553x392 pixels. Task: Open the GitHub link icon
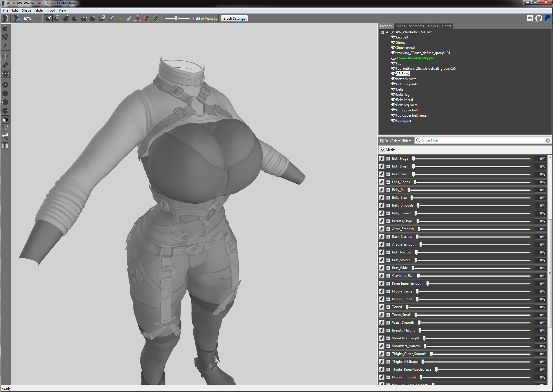tap(539, 19)
